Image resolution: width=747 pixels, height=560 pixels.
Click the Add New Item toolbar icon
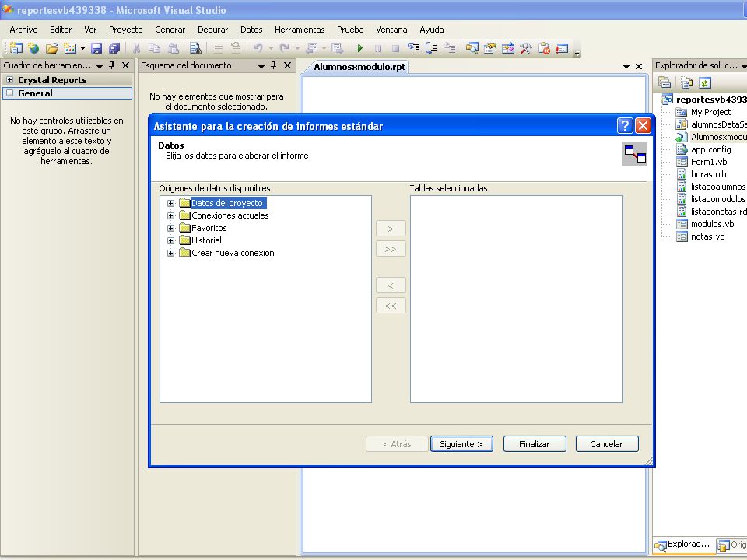click(x=70, y=48)
